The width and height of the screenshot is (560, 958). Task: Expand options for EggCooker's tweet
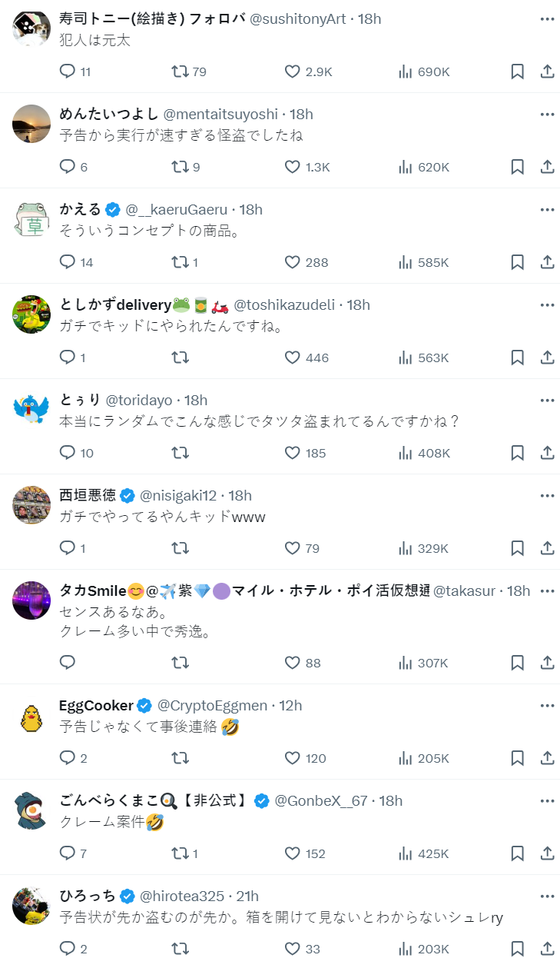(x=547, y=706)
